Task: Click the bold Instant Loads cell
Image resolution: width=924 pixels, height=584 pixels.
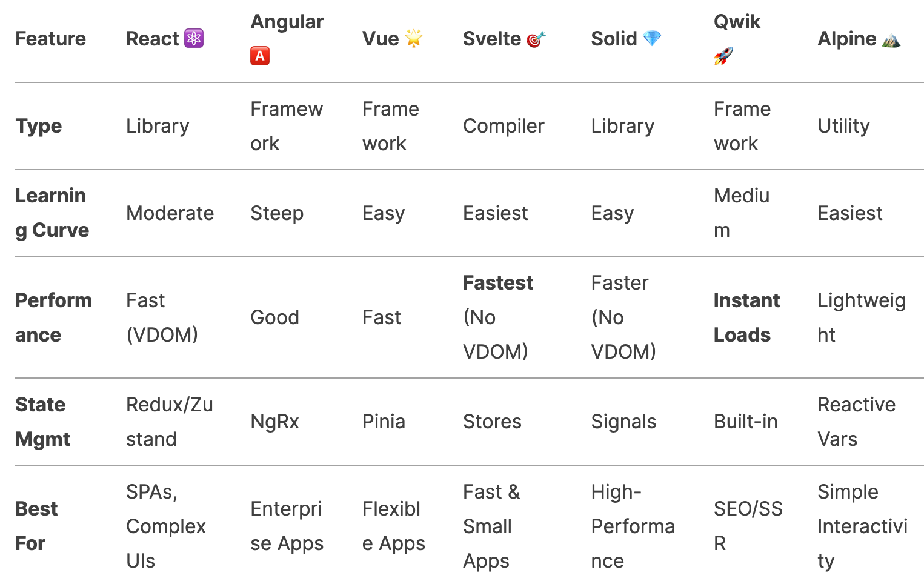Action: point(746,317)
